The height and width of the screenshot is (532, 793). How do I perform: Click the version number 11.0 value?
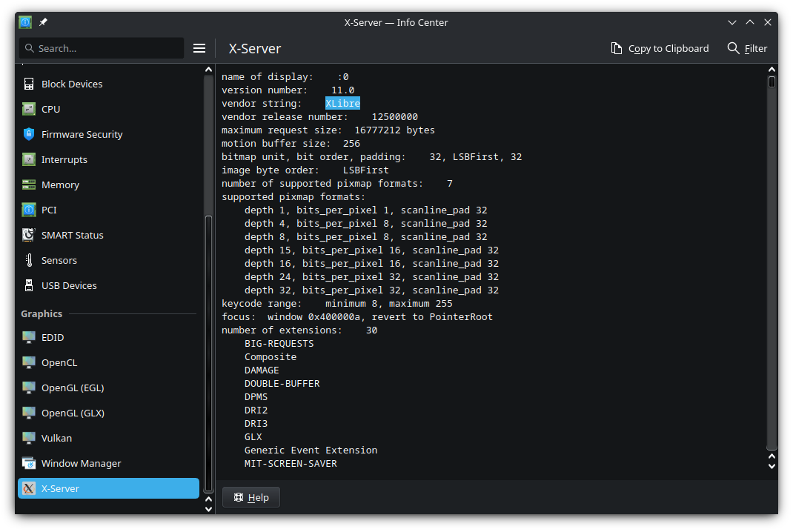(x=342, y=90)
